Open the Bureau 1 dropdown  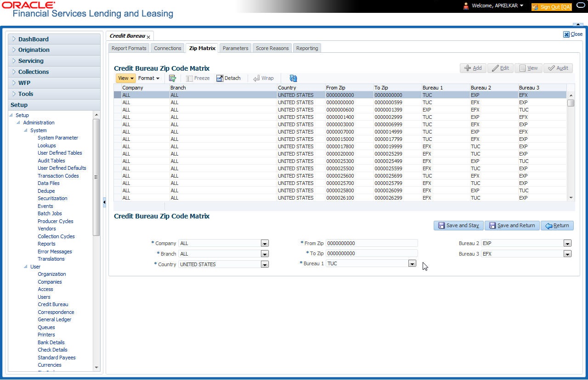pyautogui.click(x=412, y=263)
